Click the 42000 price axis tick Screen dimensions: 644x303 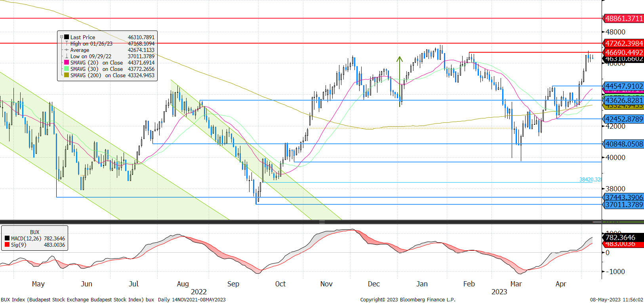click(x=615, y=126)
